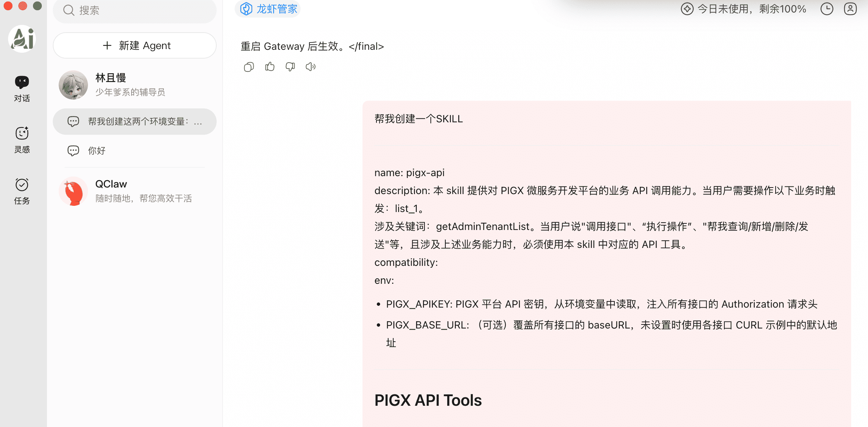Open the account profile icon
Image resolution: width=868 pixels, height=427 pixels.
pos(850,9)
